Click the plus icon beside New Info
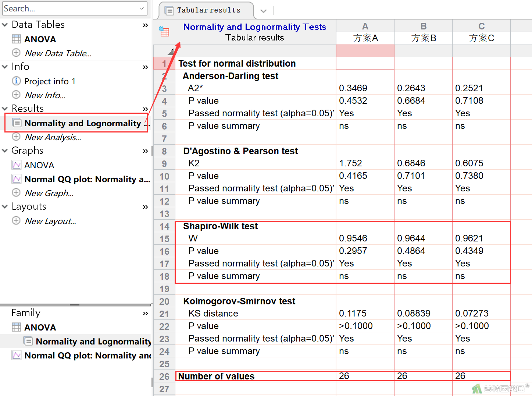The width and height of the screenshot is (532, 396). [16, 95]
